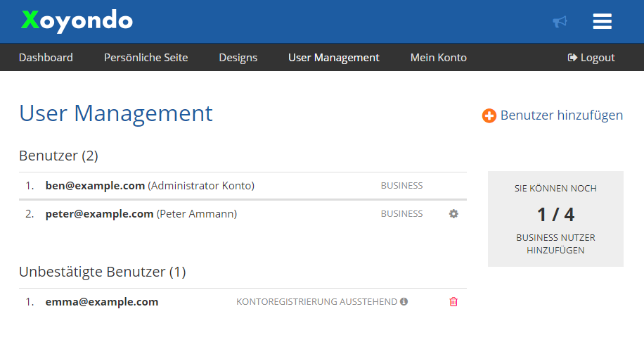
Task: Click (Peter Ammann) name label
Action: 197,214
